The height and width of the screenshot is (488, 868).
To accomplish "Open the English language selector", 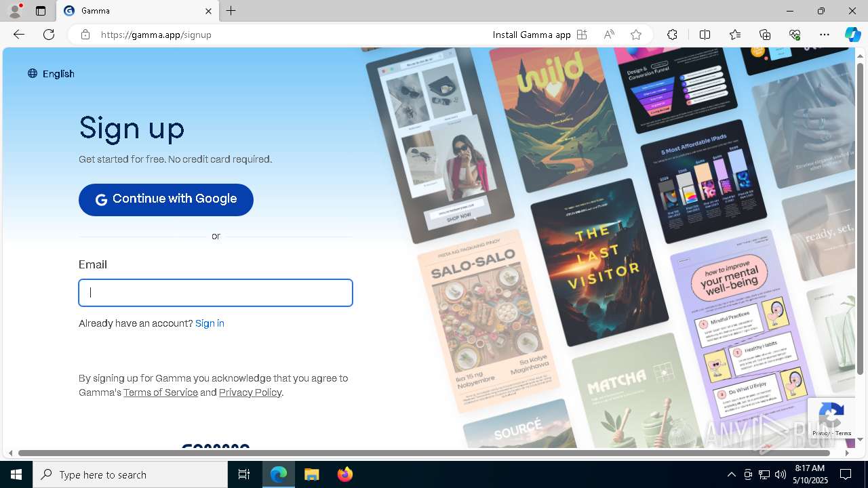I will (51, 74).
